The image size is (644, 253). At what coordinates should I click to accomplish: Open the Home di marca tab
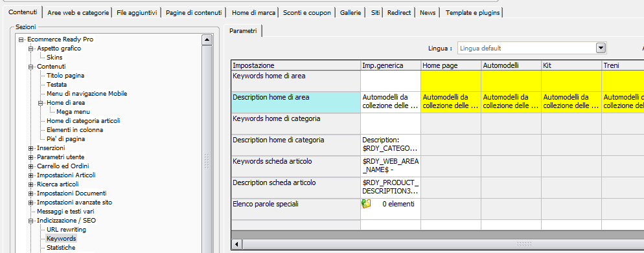pyautogui.click(x=253, y=13)
